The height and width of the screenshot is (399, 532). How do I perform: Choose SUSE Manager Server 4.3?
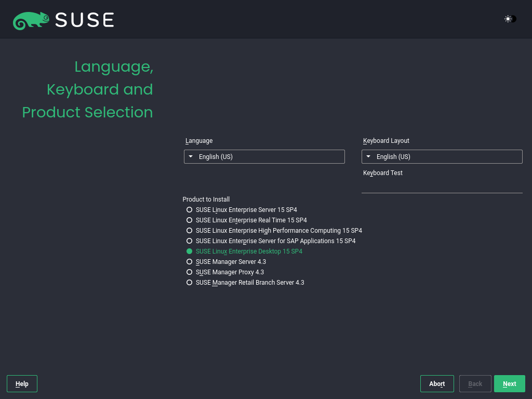190,262
